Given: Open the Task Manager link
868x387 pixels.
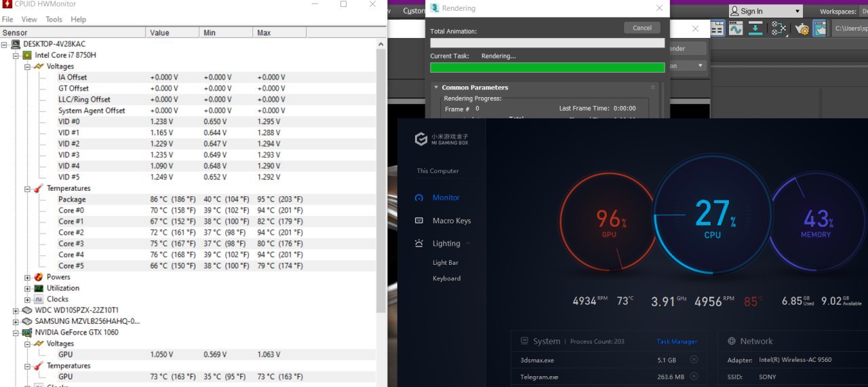Looking at the screenshot, I should pos(677,342).
